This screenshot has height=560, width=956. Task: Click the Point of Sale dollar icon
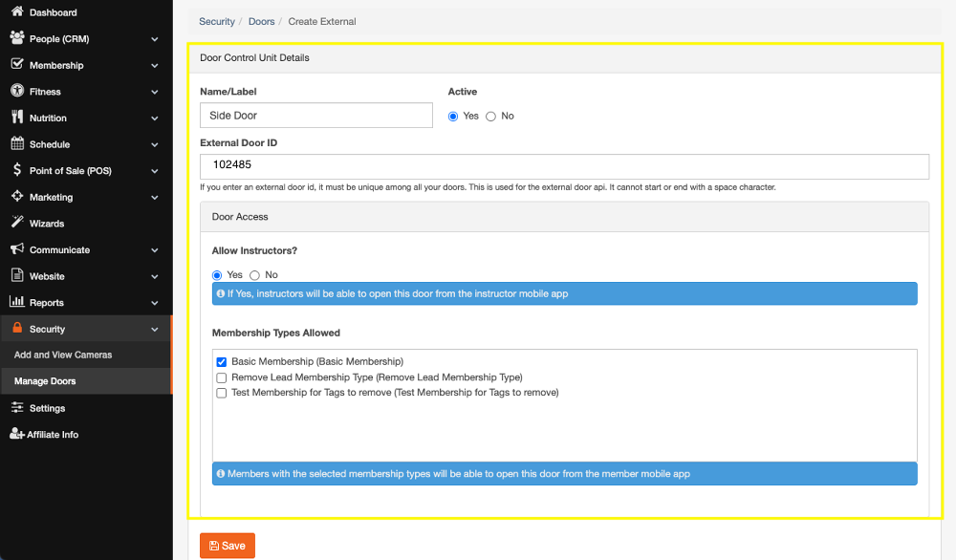[x=17, y=170]
